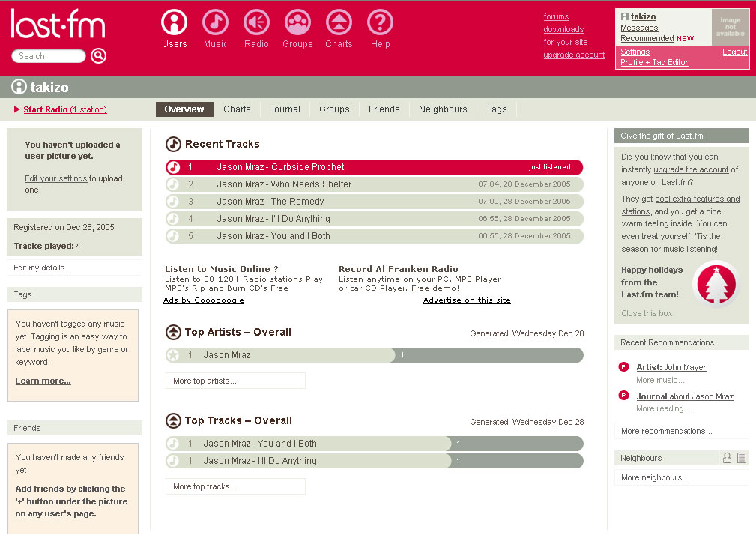Click the 'Image not available' profile thumbnail

730,27
